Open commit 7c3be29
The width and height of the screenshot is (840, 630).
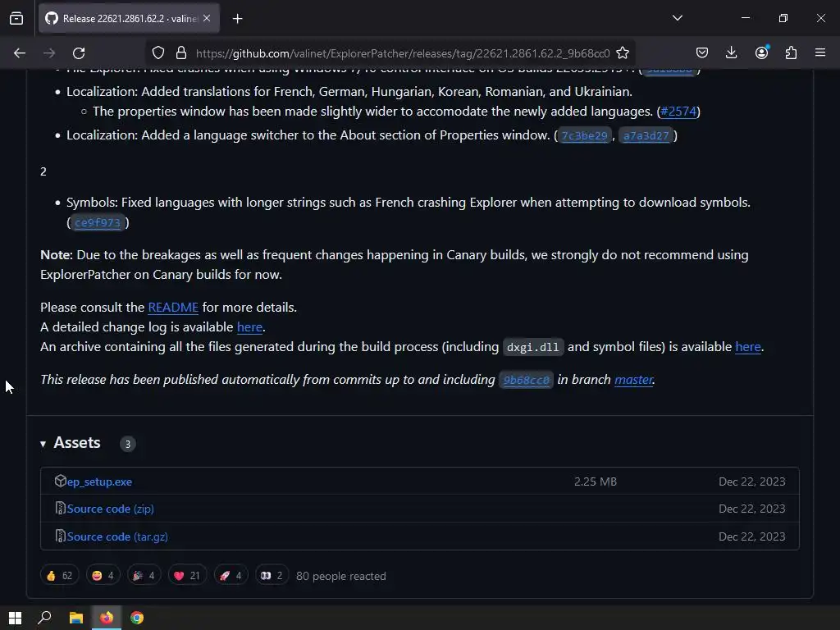coord(584,135)
